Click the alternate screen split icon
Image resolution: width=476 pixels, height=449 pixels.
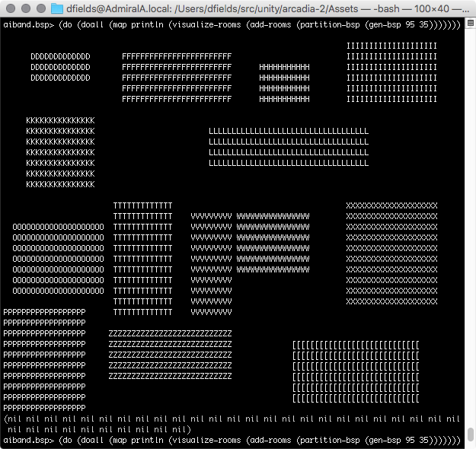pos(471,23)
